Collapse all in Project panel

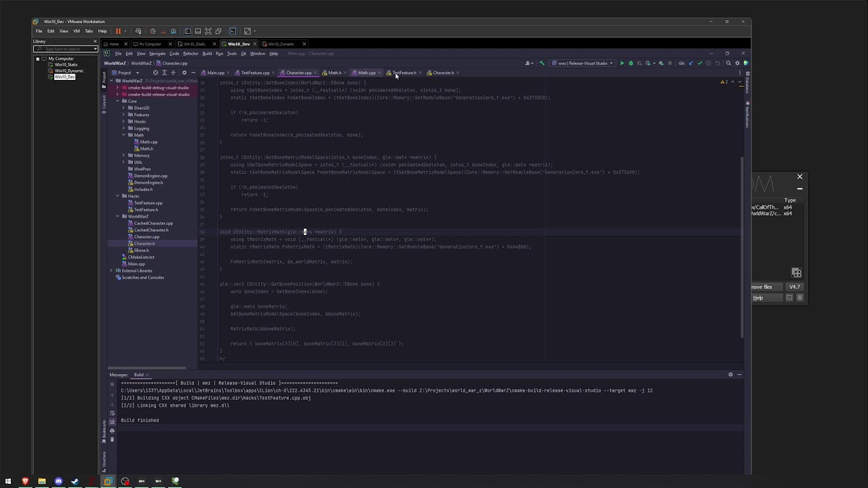click(173, 73)
